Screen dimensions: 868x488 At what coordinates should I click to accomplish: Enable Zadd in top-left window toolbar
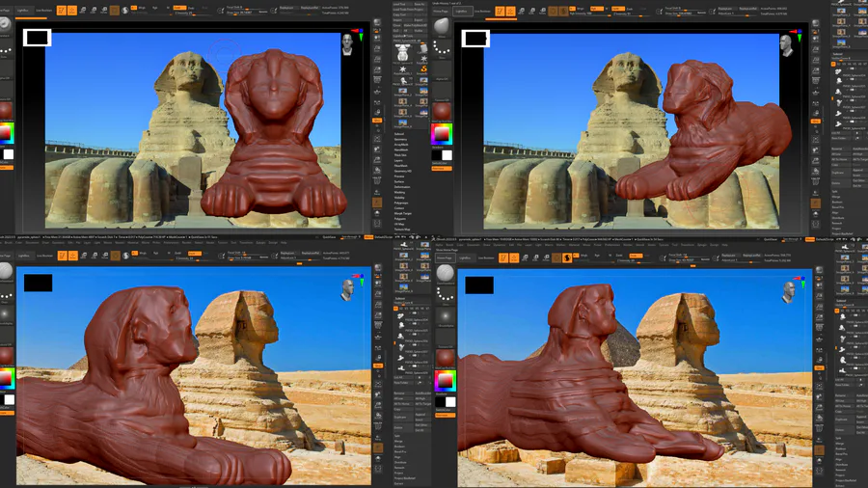pos(180,7)
